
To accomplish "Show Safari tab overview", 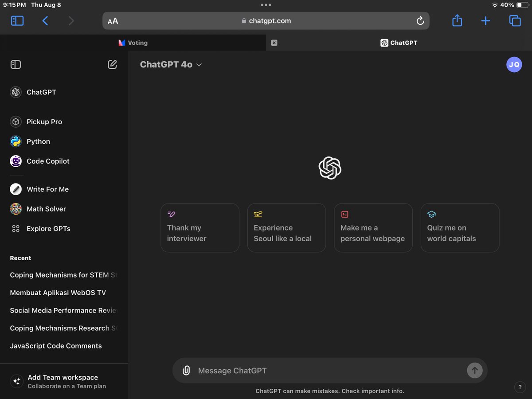I will [515, 21].
